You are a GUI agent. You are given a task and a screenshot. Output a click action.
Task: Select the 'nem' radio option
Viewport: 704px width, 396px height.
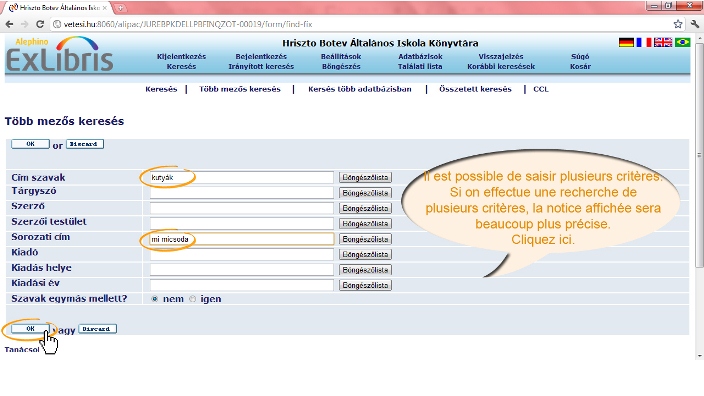pos(154,299)
